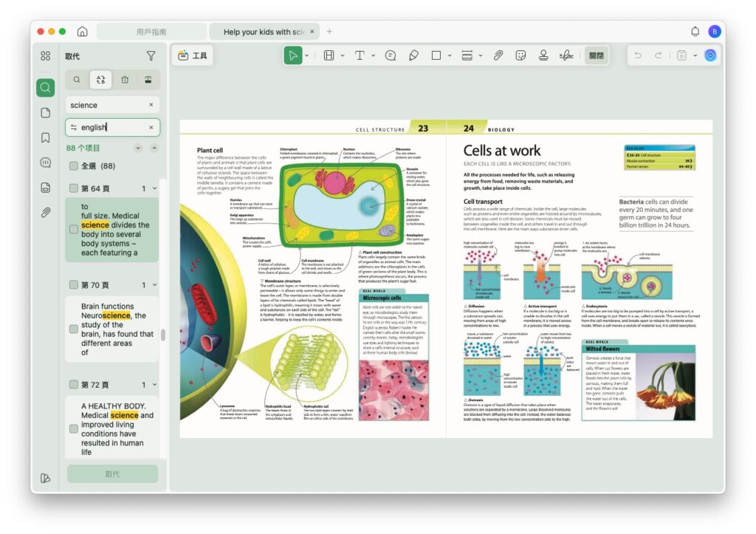Open the bookmarks panel in sidebar
Viewport: 756px width, 534px height.
[46, 138]
